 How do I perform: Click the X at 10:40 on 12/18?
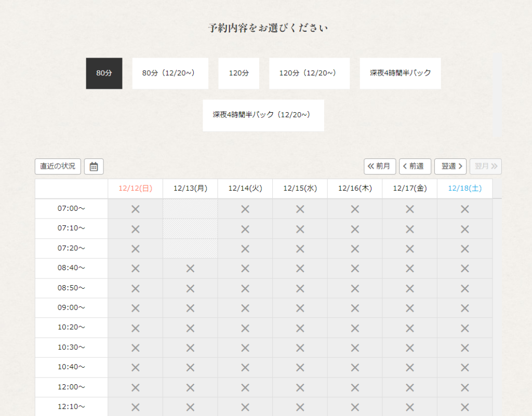click(465, 368)
